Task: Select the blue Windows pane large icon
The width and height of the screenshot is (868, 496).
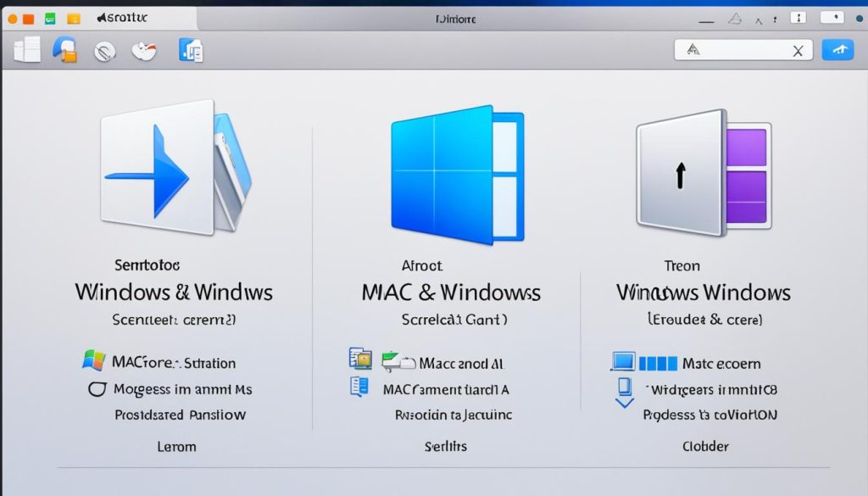Action: 457,175
